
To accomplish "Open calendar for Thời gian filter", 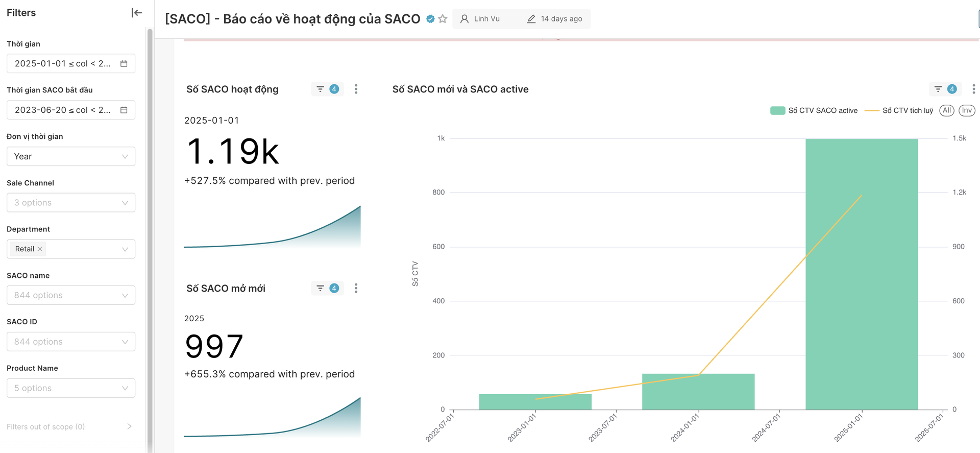I will tap(124, 64).
